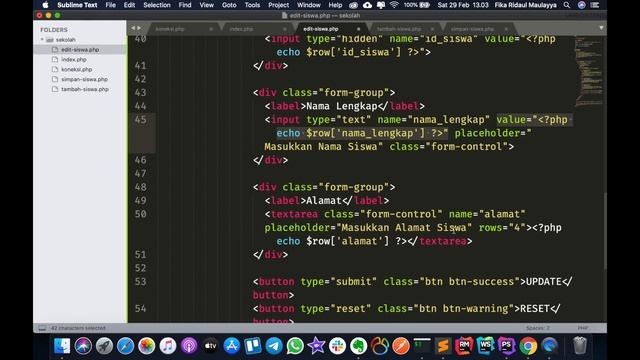640x360 pixels.
Task: Open Apple TV from the Dock
Action: [x=210, y=346]
